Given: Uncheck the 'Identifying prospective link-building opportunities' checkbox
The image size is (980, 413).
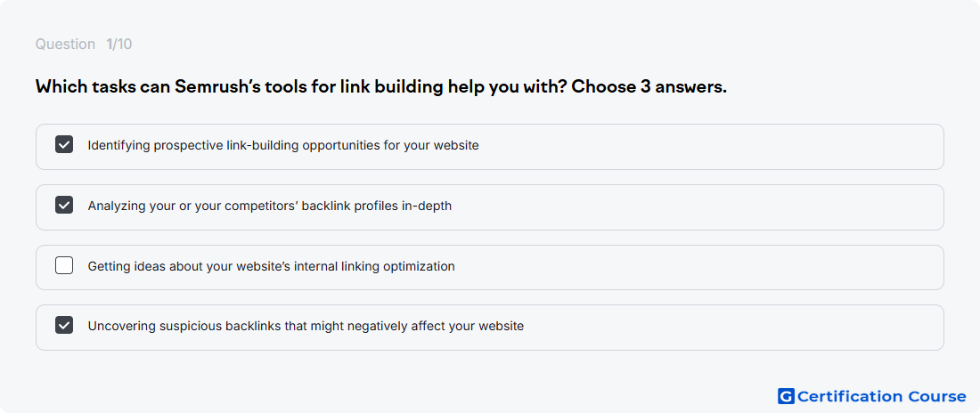Looking at the screenshot, I should (x=64, y=145).
